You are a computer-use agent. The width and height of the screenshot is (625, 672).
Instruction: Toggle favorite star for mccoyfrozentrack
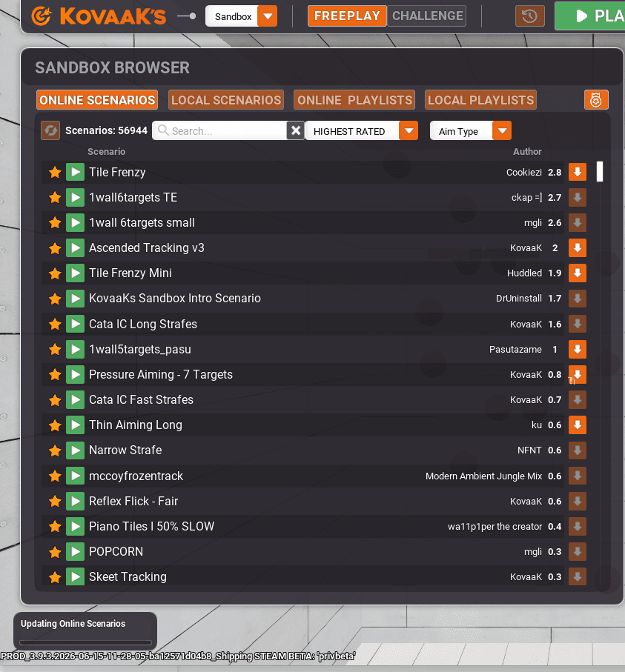click(55, 476)
